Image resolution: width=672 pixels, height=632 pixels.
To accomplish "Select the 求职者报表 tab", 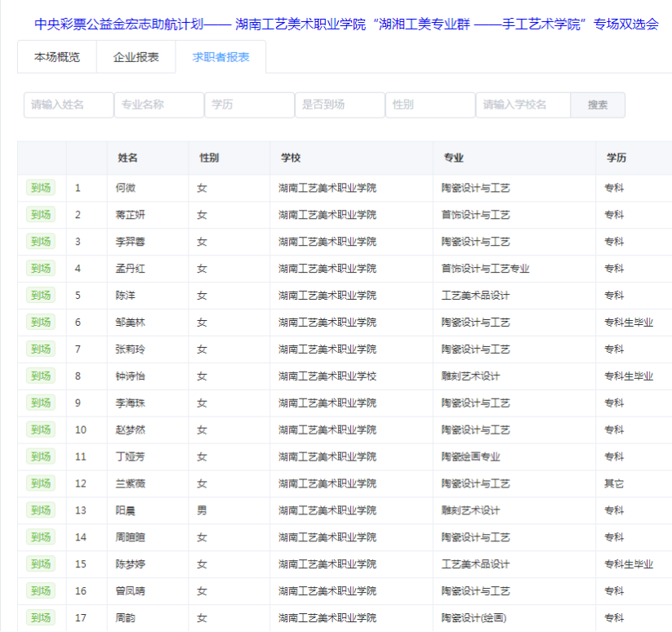I will point(220,57).
